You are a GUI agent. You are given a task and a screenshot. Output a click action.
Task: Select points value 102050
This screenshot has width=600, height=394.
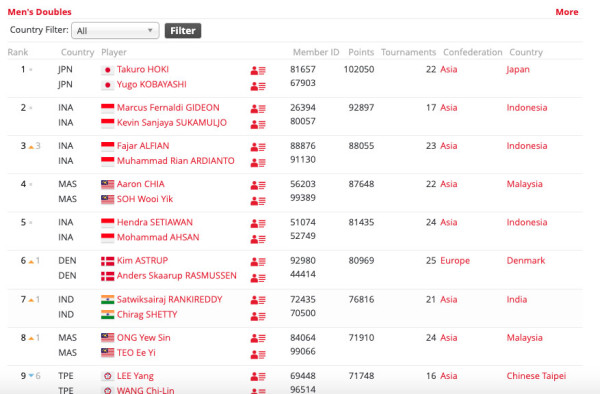359,69
